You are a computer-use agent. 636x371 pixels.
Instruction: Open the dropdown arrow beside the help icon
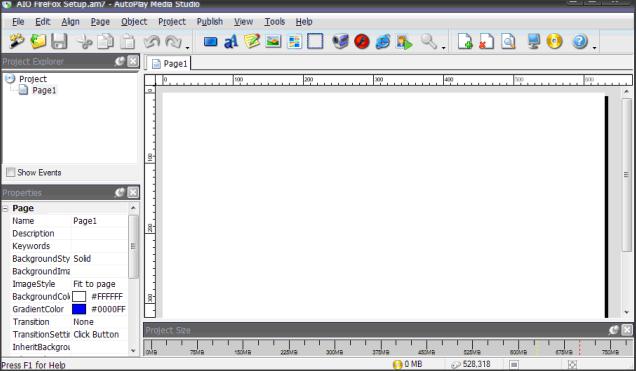point(594,47)
